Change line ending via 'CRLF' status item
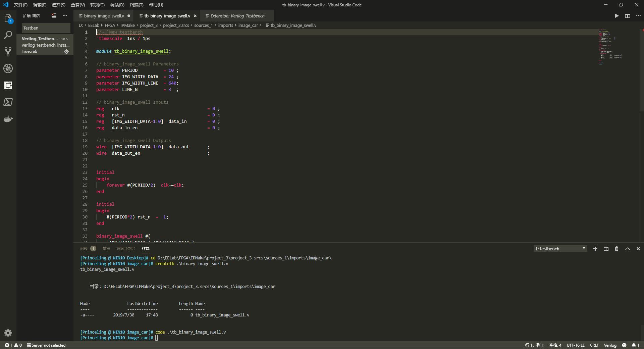Viewport: 644px width, 349px height. click(x=594, y=345)
